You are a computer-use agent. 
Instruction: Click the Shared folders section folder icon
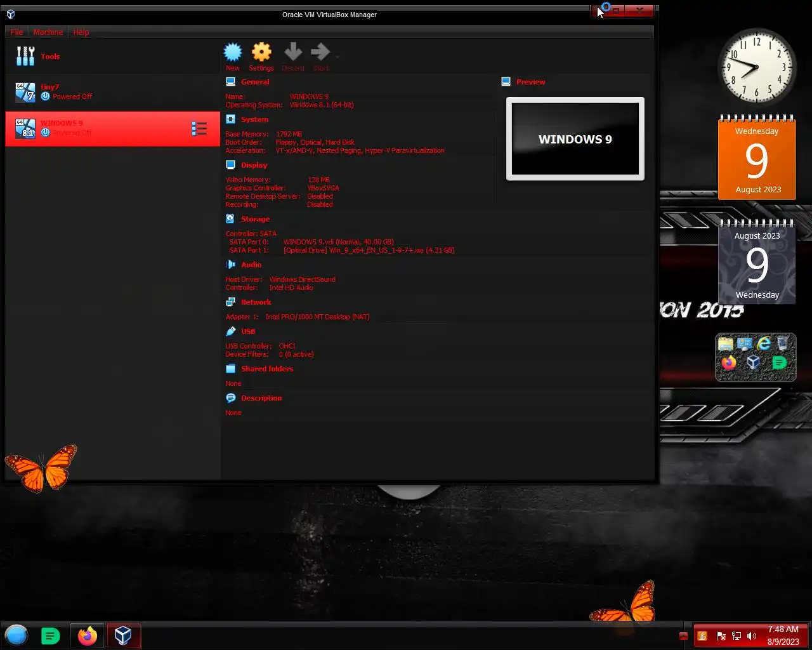coord(230,369)
